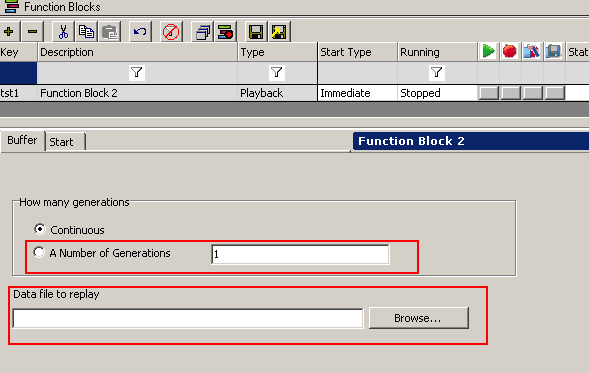Screen dimensions: 589x373
Task: Open the Type column filter
Action: point(276,72)
